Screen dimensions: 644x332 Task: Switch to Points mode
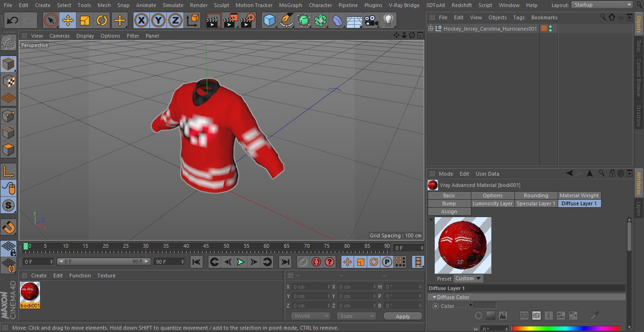coord(8,116)
